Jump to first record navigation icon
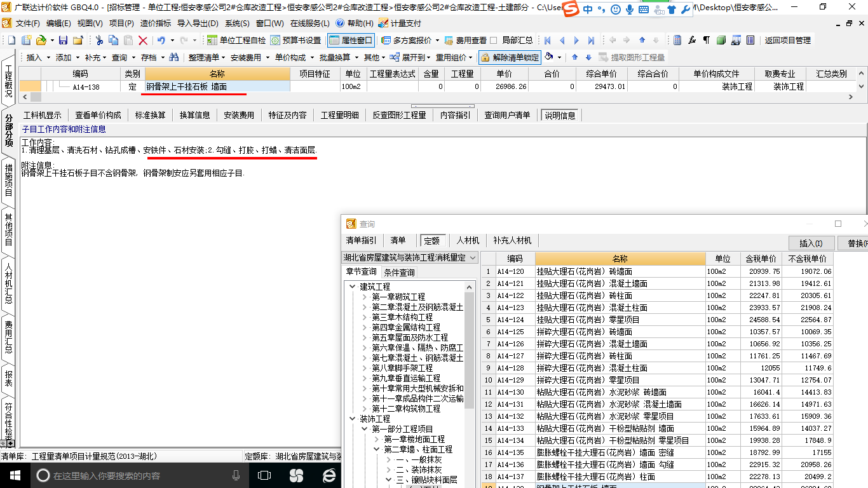868x488 pixels. 547,40
